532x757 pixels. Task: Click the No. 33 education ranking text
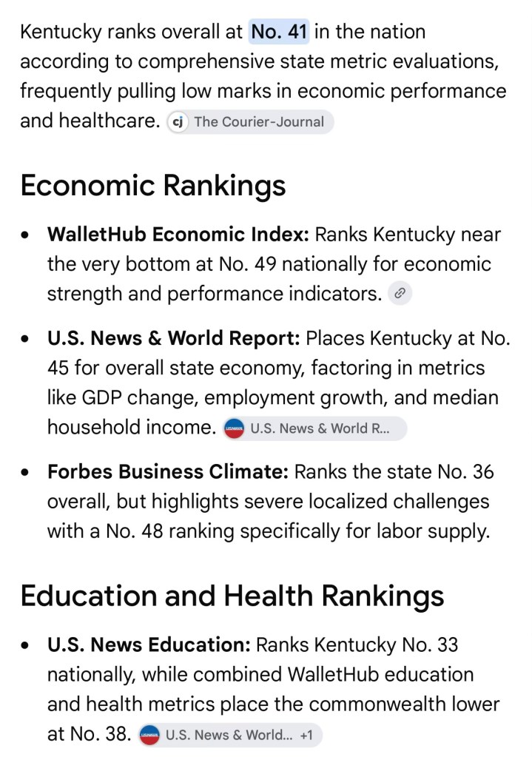click(430, 645)
